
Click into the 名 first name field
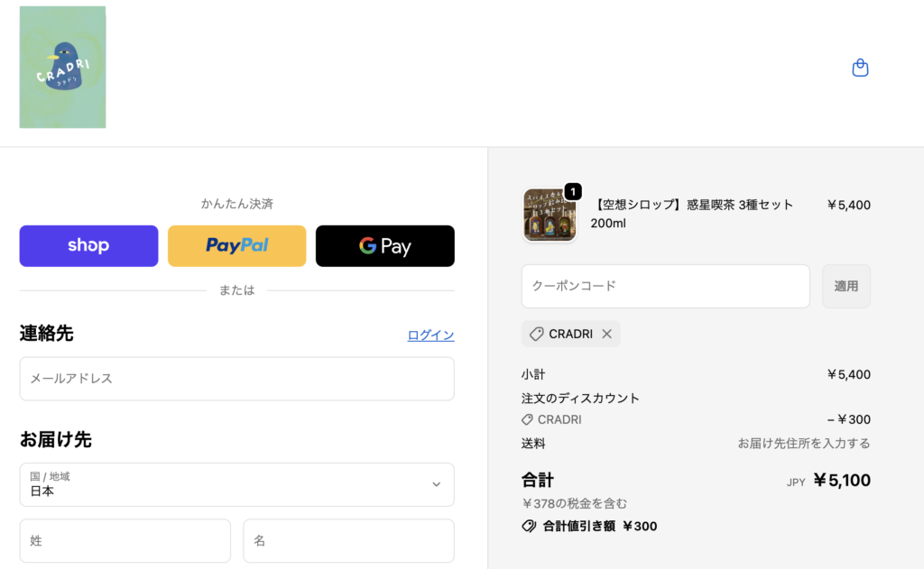pyautogui.click(x=348, y=541)
